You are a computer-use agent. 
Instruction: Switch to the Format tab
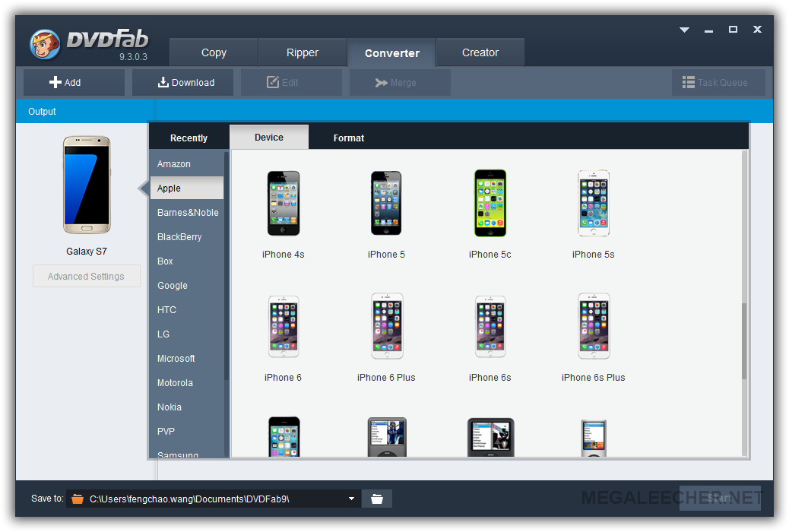tap(349, 138)
